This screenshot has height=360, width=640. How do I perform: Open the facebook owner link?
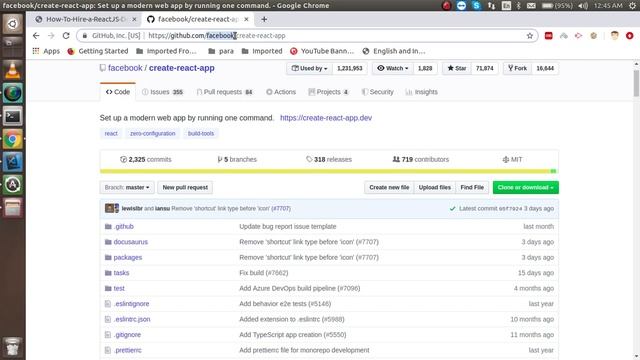point(125,68)
